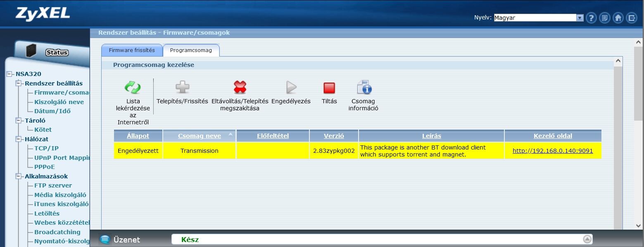The width and height of the screenshot is (644, 247).
Task: Click version cell 2.83zypkg002
Action: pos(334,151)
